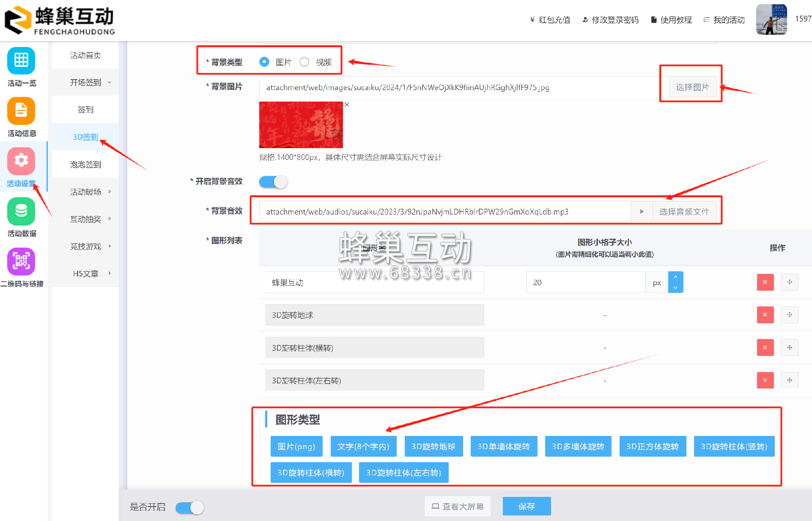Play the background audio file preview
This screenshot has height=521, width=812.
click(x=642, y=212)
